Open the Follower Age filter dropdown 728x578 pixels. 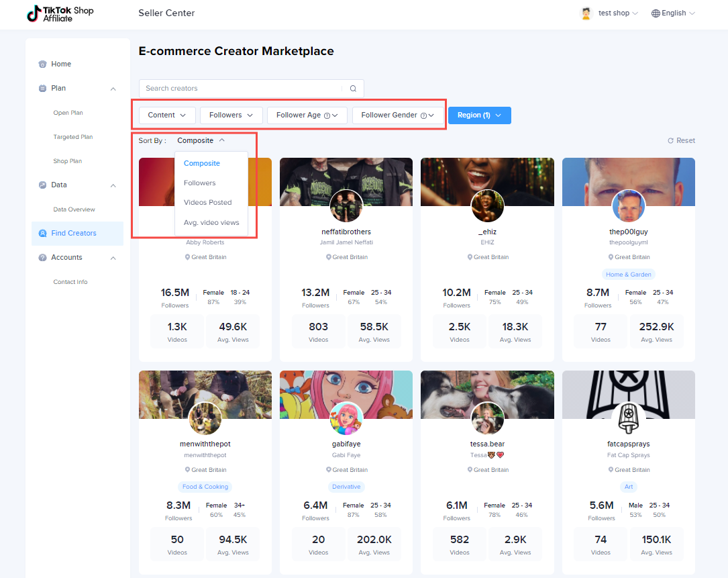click(307, 115)
